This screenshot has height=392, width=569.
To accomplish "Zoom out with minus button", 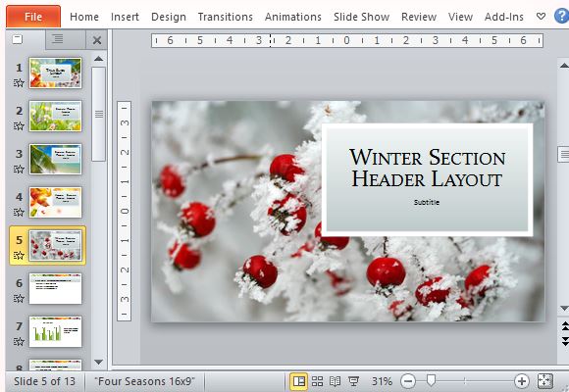I will click(408, 381).
